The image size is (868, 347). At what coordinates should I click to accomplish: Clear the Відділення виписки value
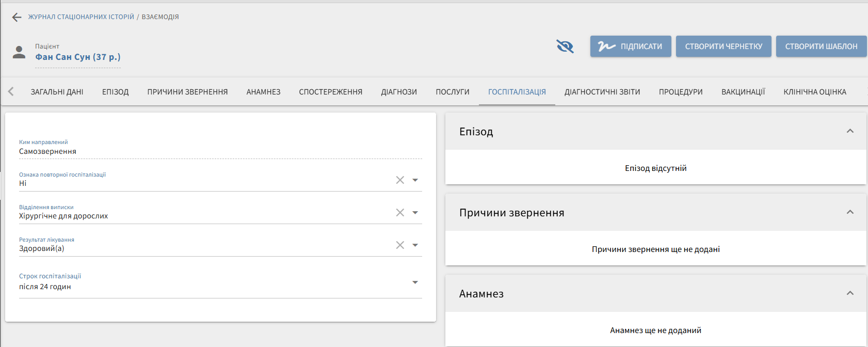click(x=400, y=213)
